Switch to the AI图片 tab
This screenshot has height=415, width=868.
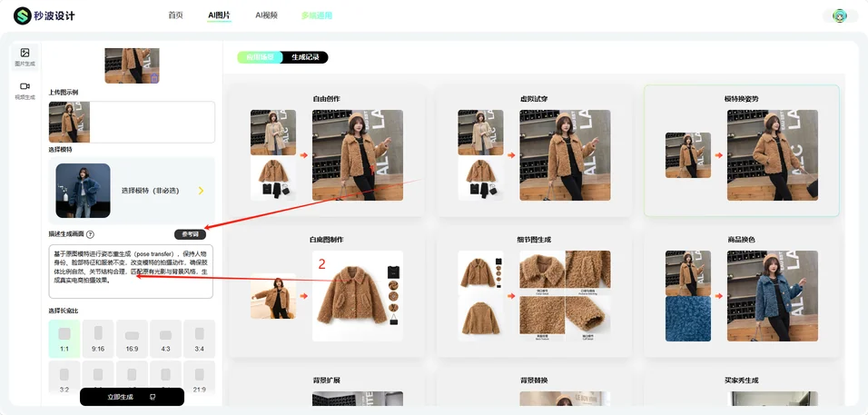[219, 15]
